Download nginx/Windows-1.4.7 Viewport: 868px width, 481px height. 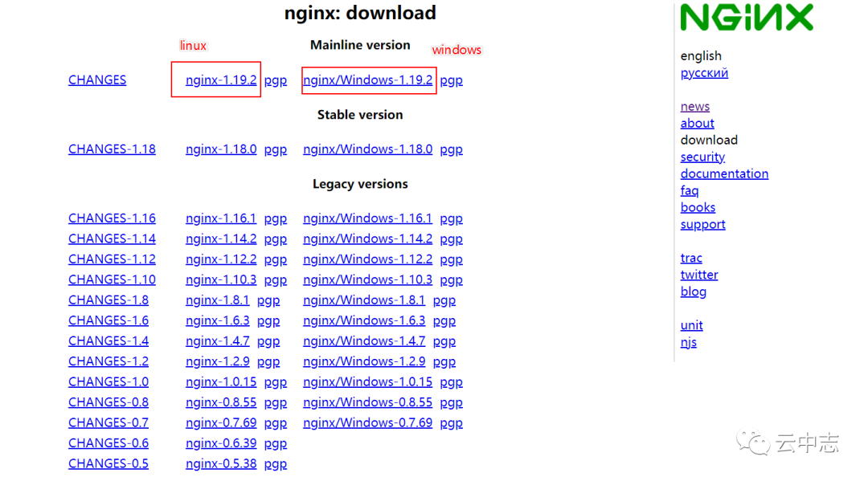364,341
